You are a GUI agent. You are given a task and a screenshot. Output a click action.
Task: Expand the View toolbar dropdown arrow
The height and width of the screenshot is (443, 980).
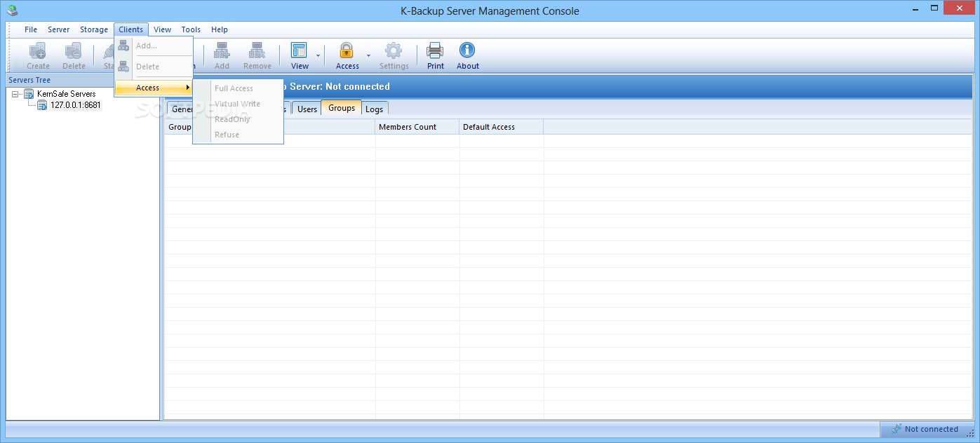(x=318, y=55)
